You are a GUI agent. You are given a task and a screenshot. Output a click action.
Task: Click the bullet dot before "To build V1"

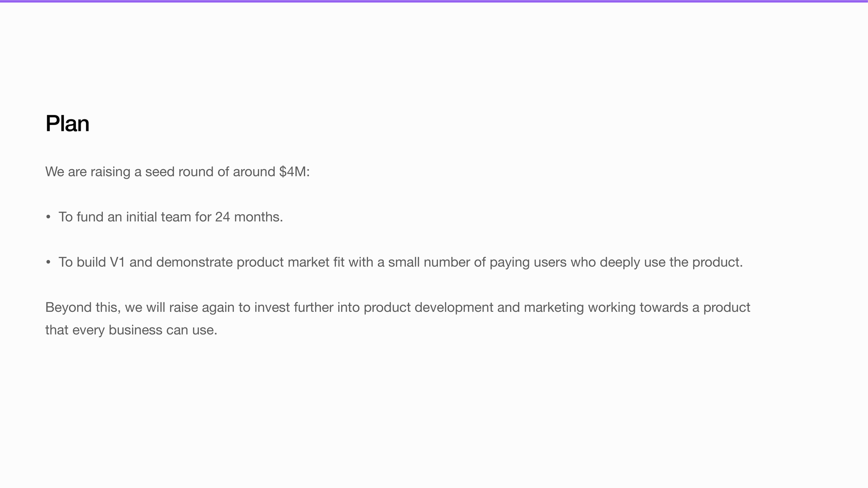click(48, 262)
